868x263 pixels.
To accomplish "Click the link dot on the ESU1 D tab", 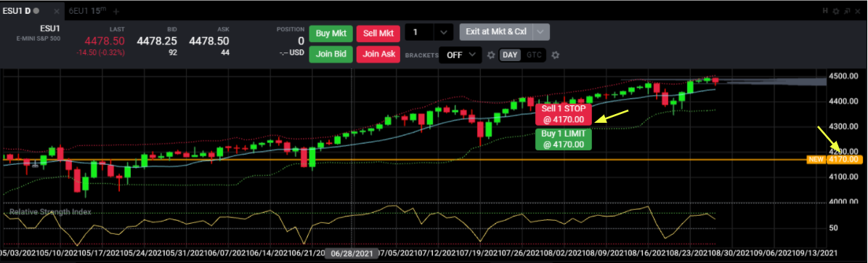I will 36,10.
